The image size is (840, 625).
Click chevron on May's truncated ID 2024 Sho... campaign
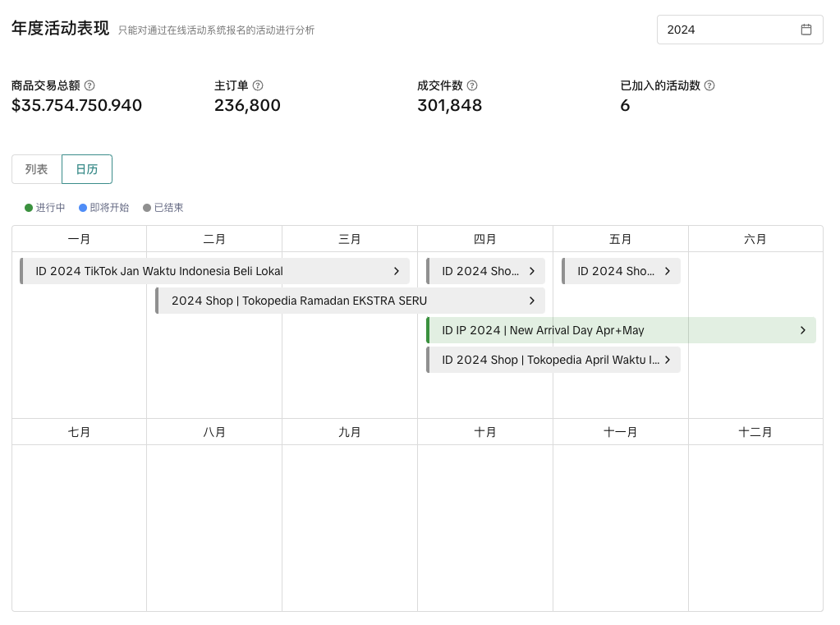pos(668,271)
